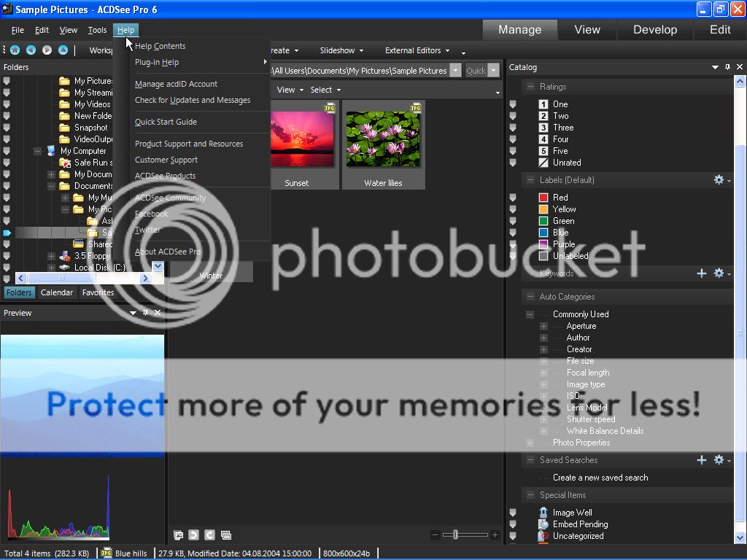Image resolution: width=747 pixels, height=560 pixels.
Task: Open the Quick Start Guide entry
Action: coord(166,122)
